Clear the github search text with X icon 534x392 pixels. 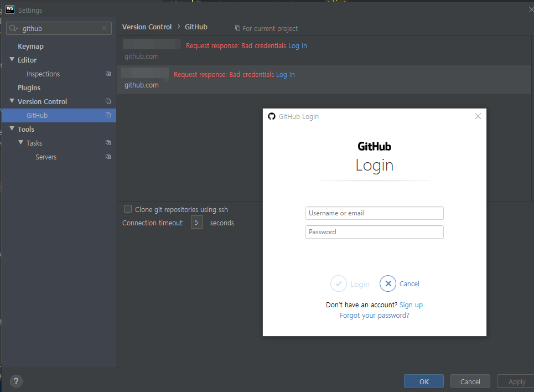point(104,28)
